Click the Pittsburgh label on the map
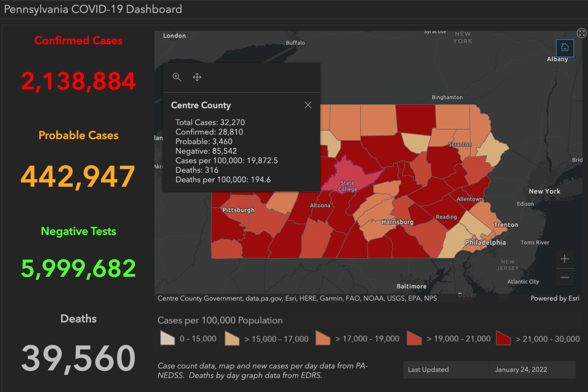588x392 pixels. 238,210
